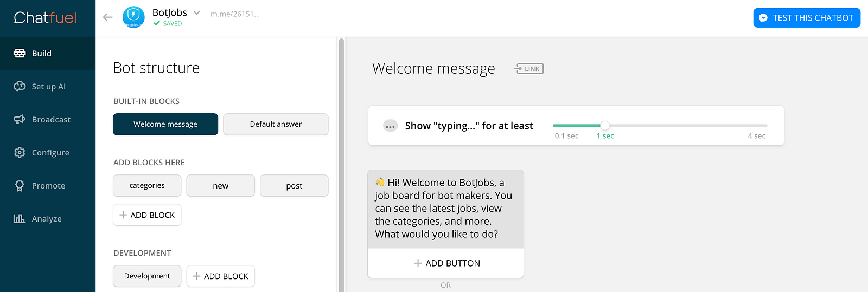Click the Chatfuel logo
This screenshot has height=292, width=868.
point(45,18)
